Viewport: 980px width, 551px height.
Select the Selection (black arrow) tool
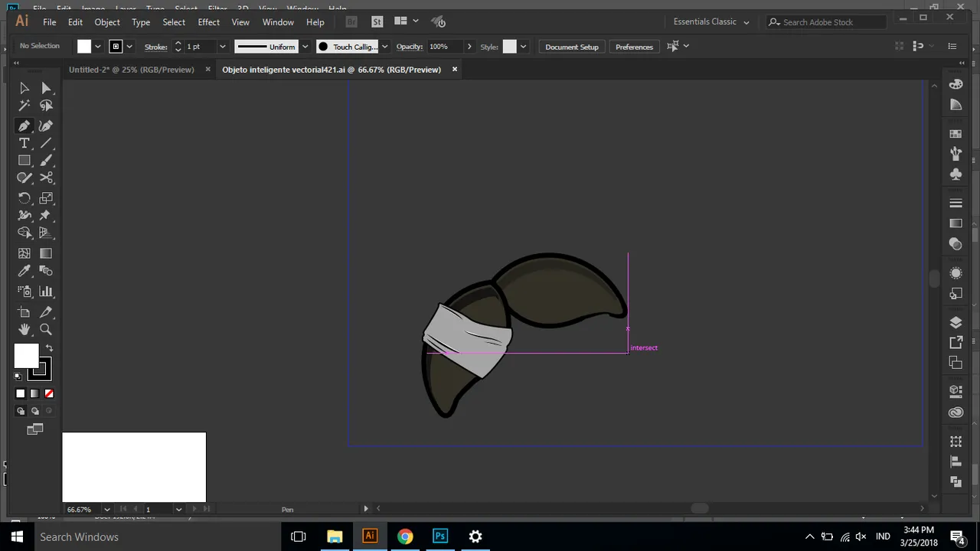point(24,88)
